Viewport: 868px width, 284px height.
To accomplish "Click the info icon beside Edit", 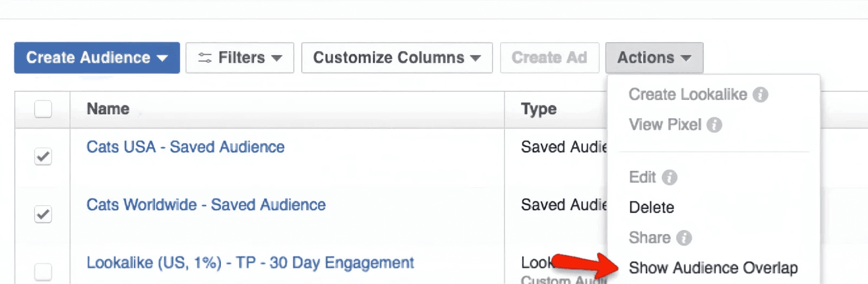I will pyautogui.click(x=670, y=177).
